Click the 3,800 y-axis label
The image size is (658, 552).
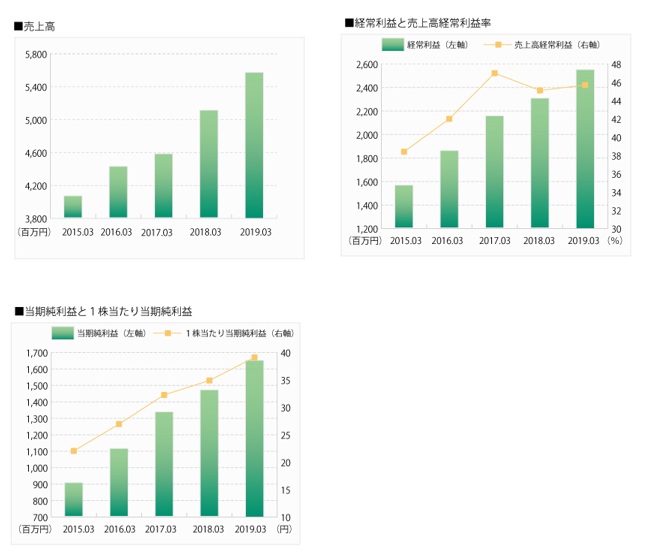click(36, 219)
